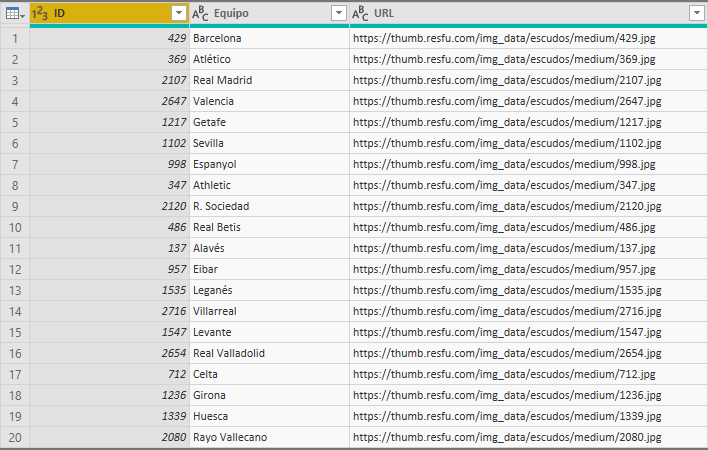Open the table options menu icon
Viewport: 708px width, 450px height.
point(15,14)
